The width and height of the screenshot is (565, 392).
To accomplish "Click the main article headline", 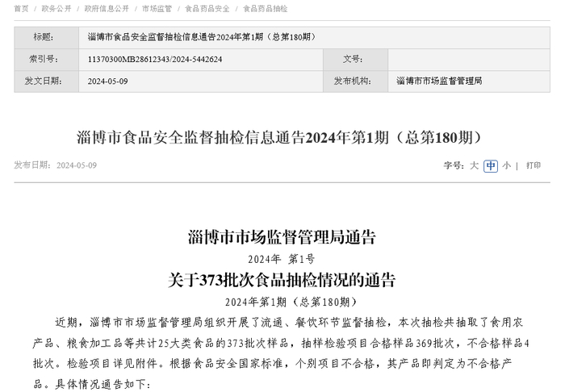I will [x=279, y=137].
